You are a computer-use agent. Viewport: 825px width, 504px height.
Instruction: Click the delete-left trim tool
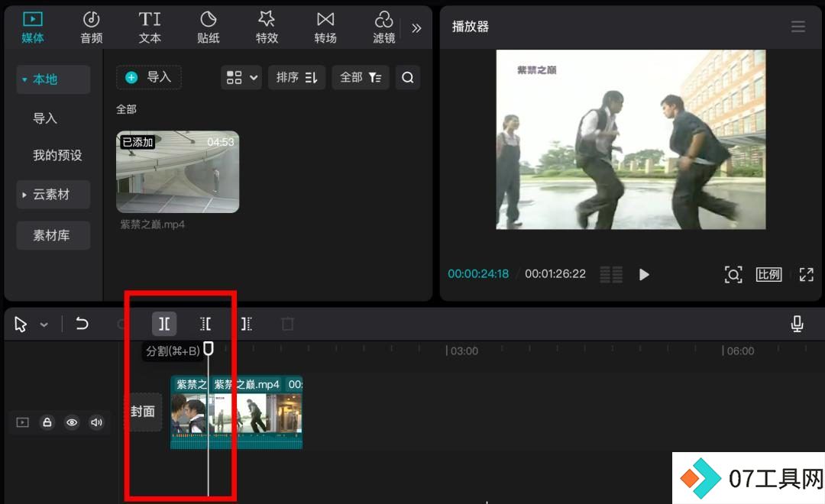(205, 324)
